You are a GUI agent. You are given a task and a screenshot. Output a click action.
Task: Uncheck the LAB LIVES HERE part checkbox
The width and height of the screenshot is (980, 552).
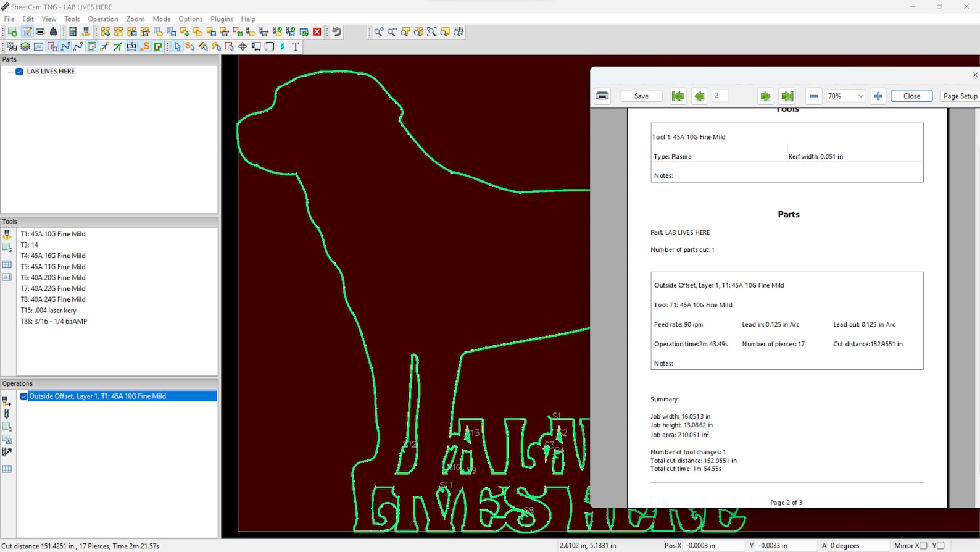click(19, 72)
